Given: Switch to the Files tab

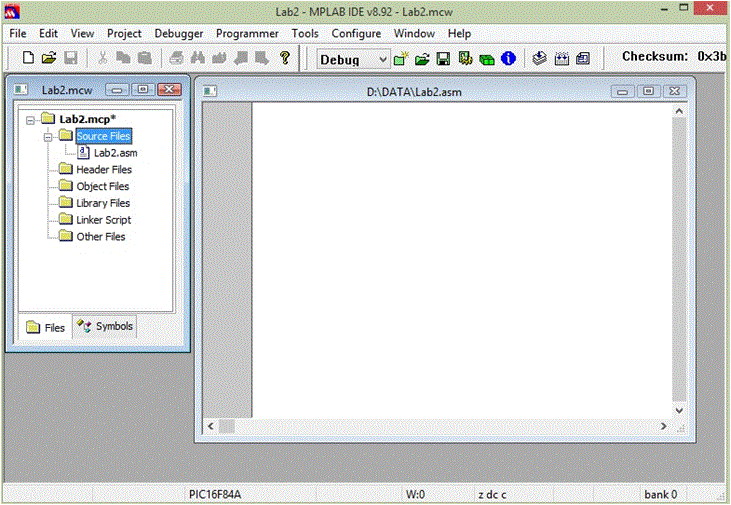Looking at the screenshot, I should (46, 327).
